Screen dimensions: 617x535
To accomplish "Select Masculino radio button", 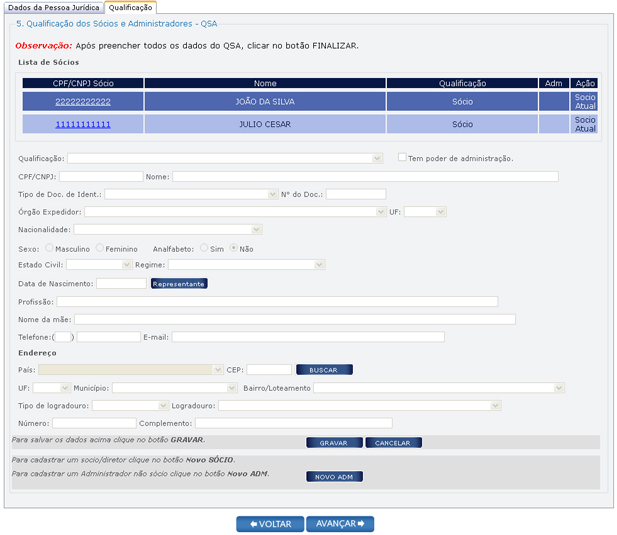I will coord(50,248).
